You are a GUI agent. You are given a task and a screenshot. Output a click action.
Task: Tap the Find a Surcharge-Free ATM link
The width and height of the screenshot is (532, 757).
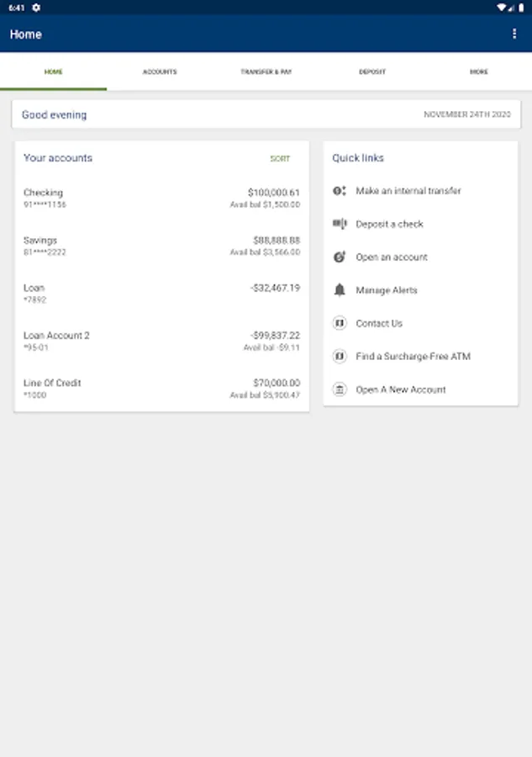413,357
